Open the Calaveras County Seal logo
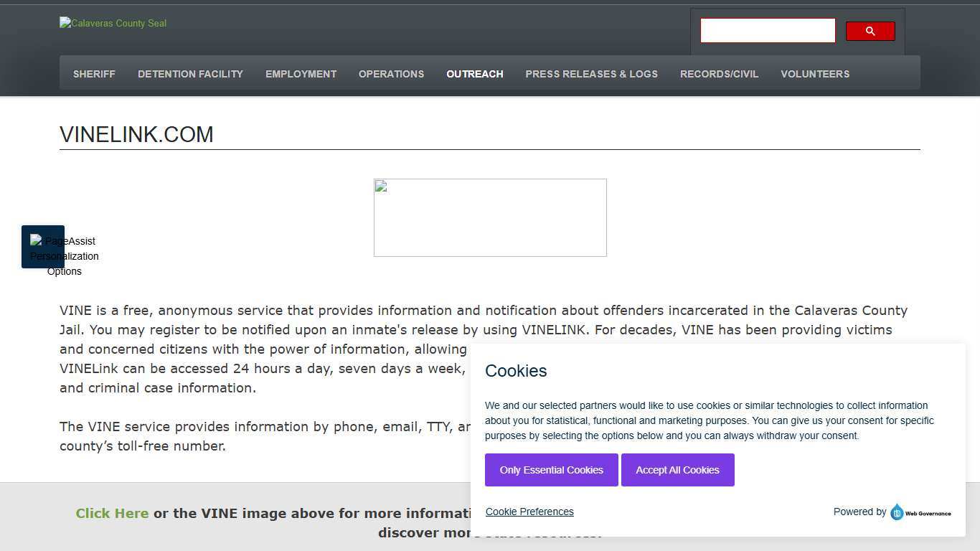 (x=113, y=23)
